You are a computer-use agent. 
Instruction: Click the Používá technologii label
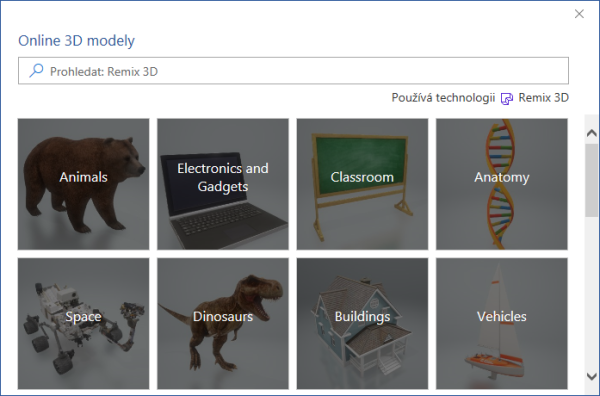pos(443,98)
